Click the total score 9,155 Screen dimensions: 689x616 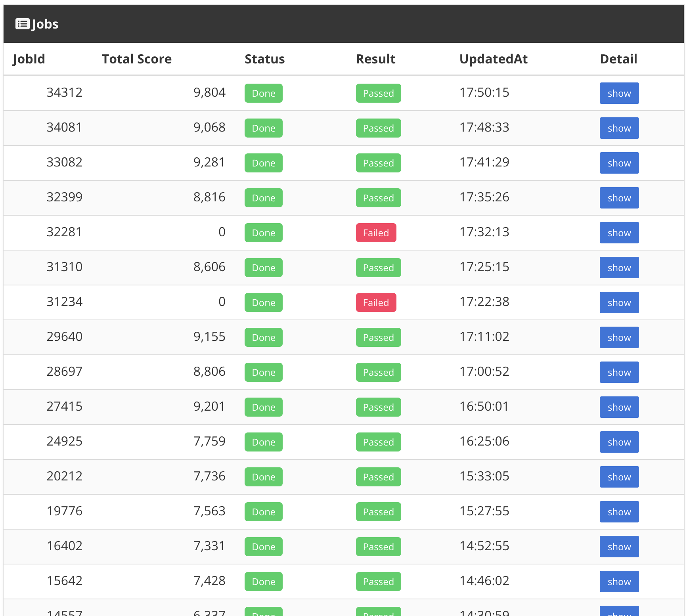pos(209,337)
